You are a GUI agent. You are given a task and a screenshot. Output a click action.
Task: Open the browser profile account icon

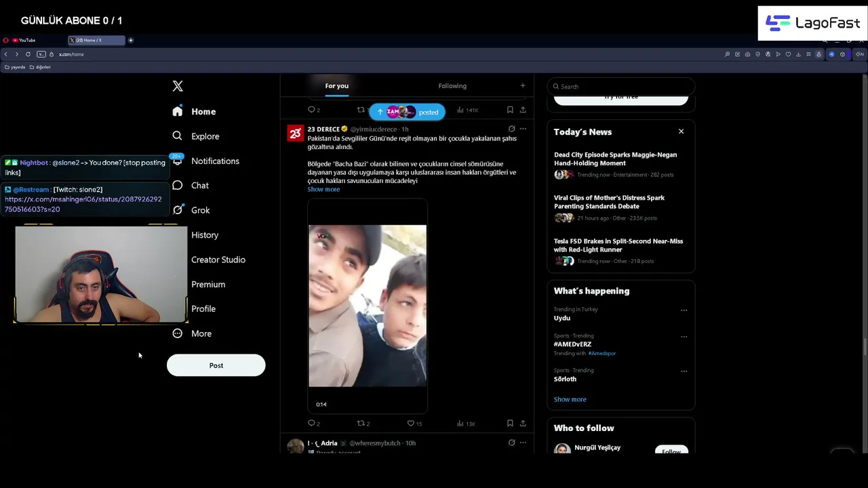pos(818,54)
